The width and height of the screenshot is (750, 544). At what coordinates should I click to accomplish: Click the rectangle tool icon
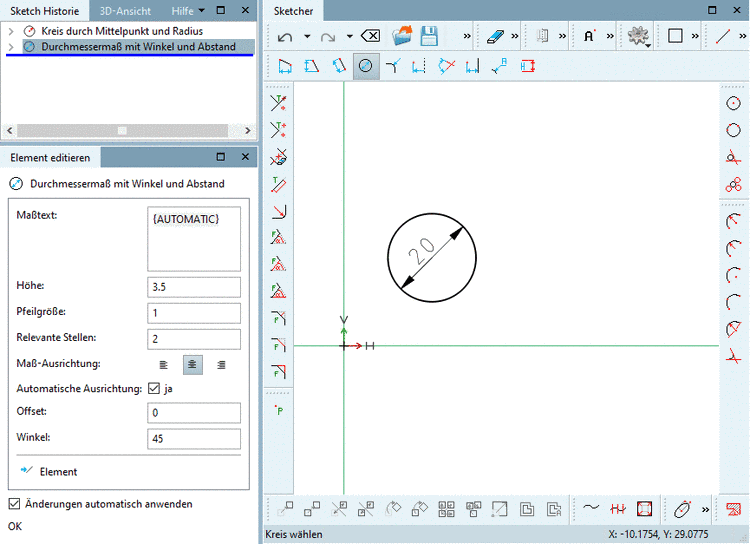(x=675, y=36)
